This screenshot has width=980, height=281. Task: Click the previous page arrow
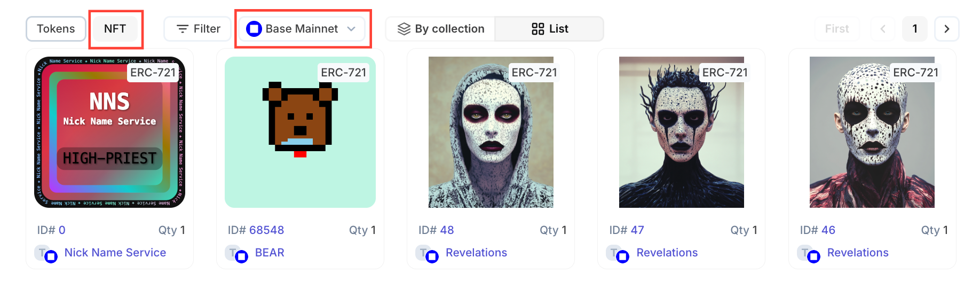pos(883,29)
